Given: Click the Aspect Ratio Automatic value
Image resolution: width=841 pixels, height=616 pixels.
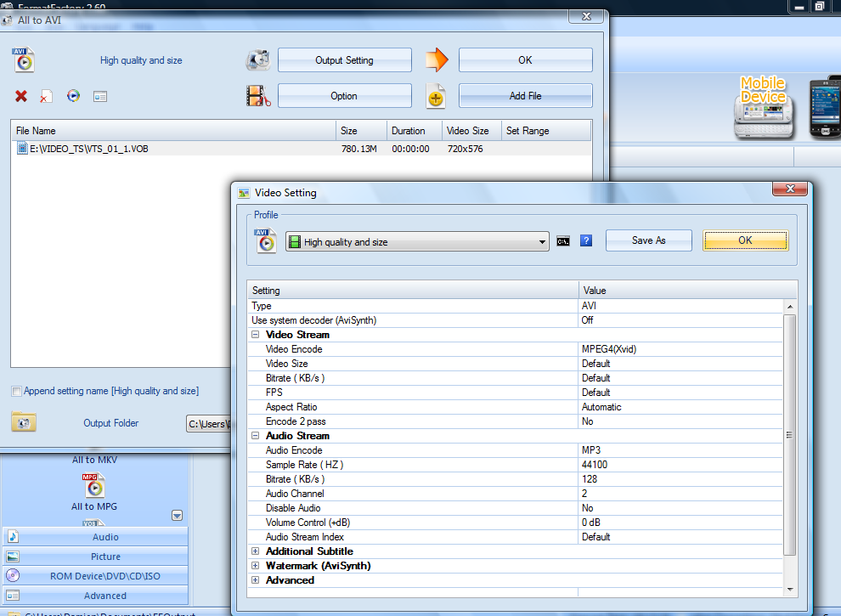Looking at the screenshot, I should pyautogui.click(x=601, y=407).
